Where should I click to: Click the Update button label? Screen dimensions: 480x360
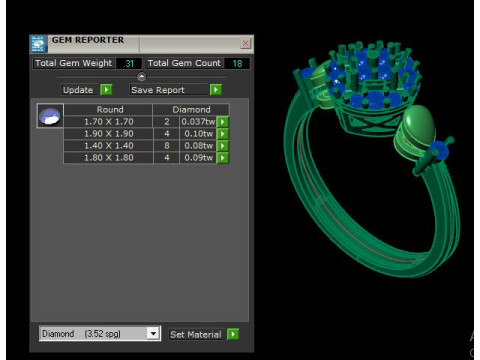tap(78, 90)
